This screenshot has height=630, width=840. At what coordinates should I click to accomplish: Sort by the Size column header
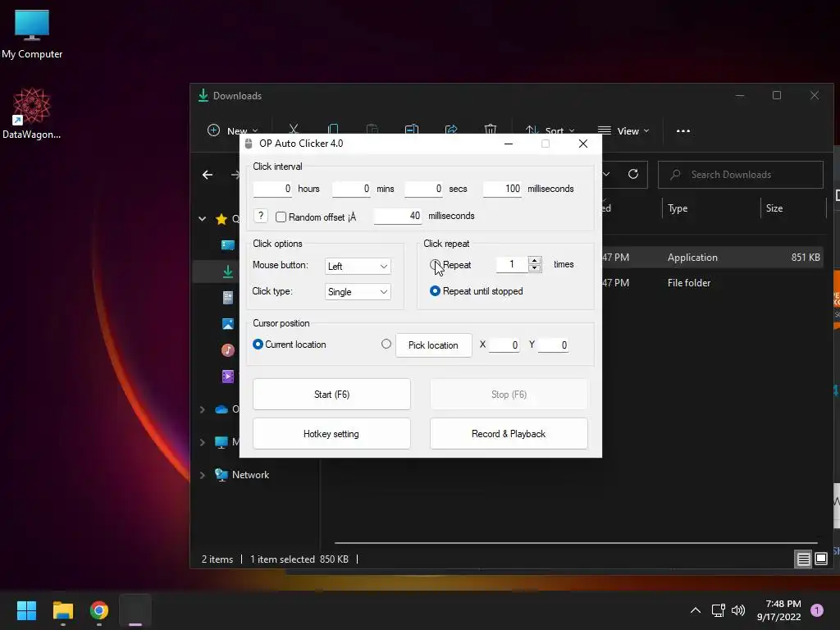[774, 208]
